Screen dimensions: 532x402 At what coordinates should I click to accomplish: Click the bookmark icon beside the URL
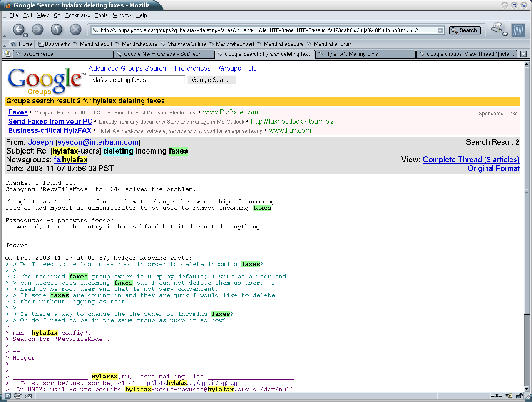click(x=95, y=30)
